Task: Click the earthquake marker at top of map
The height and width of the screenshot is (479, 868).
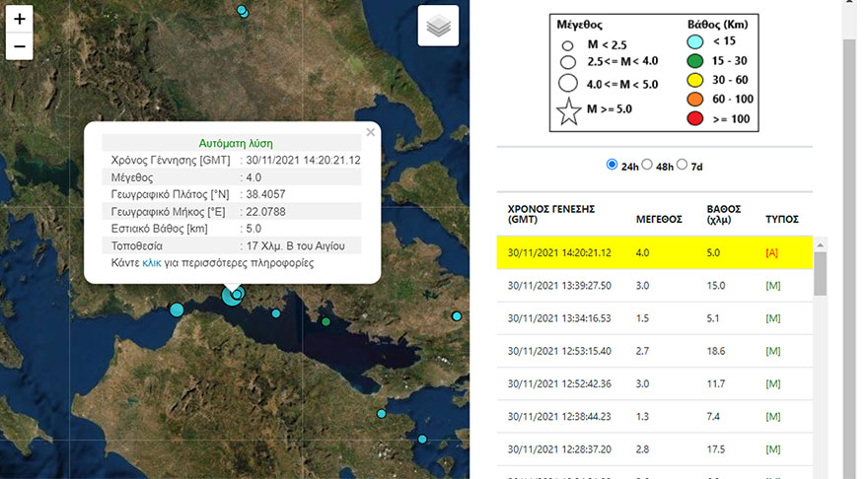Action: (243, 10)
